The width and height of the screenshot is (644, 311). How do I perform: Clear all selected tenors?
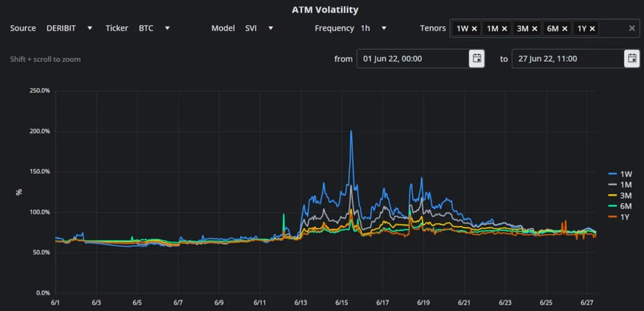click(632, 28)
